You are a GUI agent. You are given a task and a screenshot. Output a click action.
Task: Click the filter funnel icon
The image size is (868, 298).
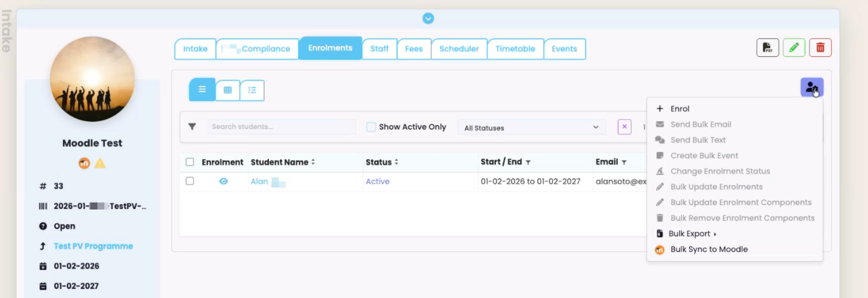click(x=192, y=127)
